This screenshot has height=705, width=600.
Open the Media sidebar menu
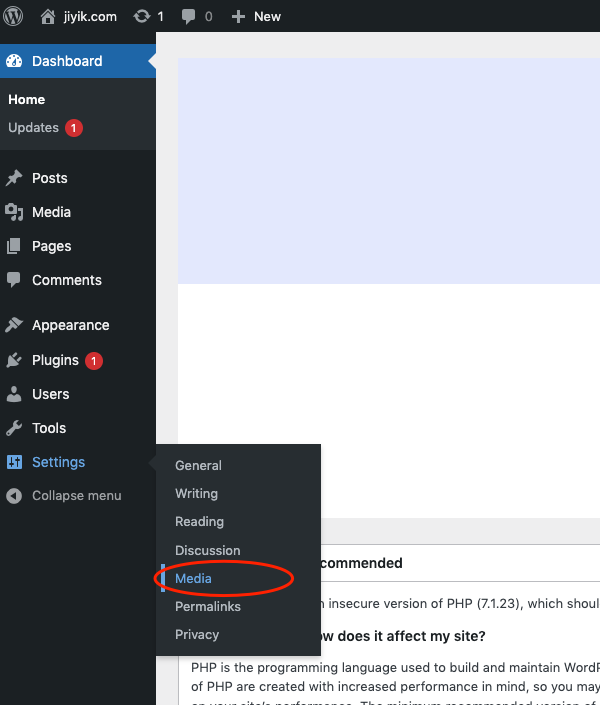pyautogui.click(x=51, y=212)
